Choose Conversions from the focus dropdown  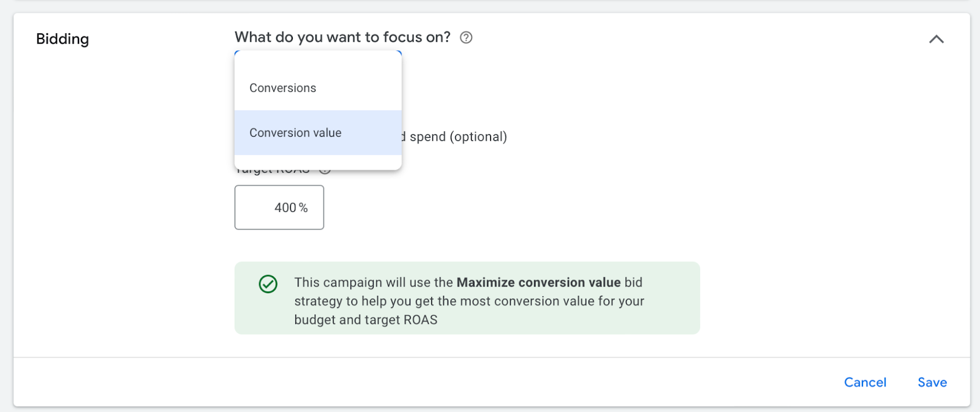coord(283,88)
